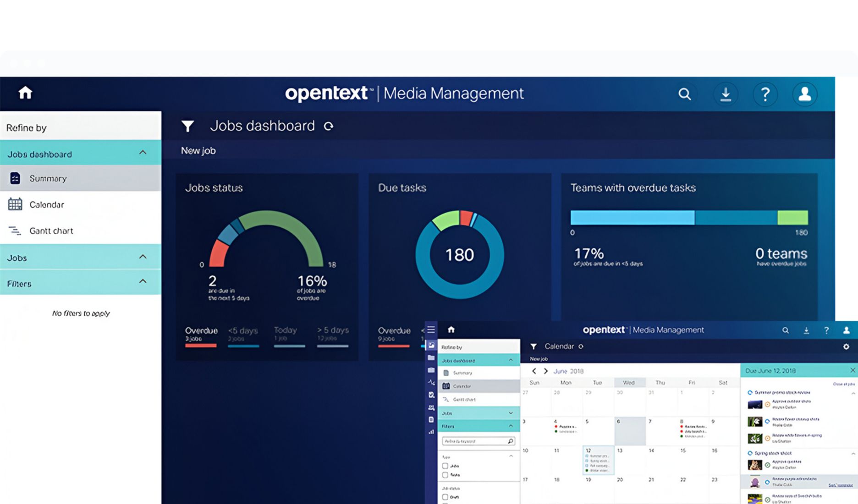
Task: Refresh the Jobs dashboard with reload icon
Action: 329,126
